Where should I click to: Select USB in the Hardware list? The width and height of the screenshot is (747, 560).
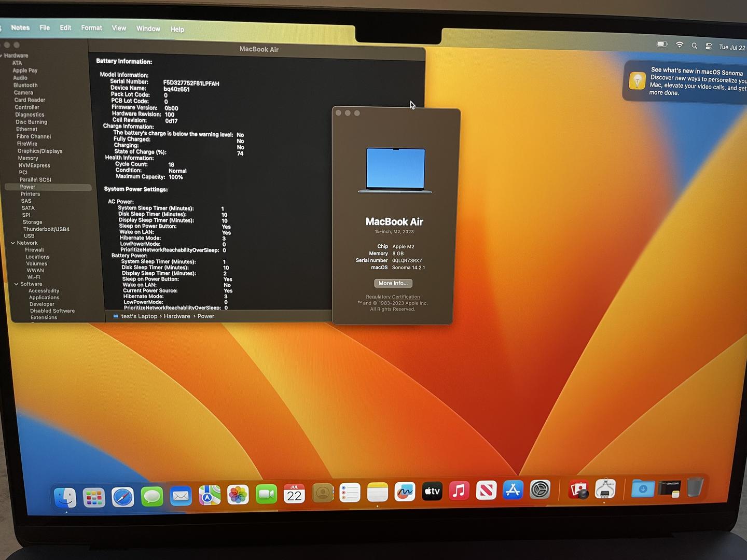(x=29, y=236)
